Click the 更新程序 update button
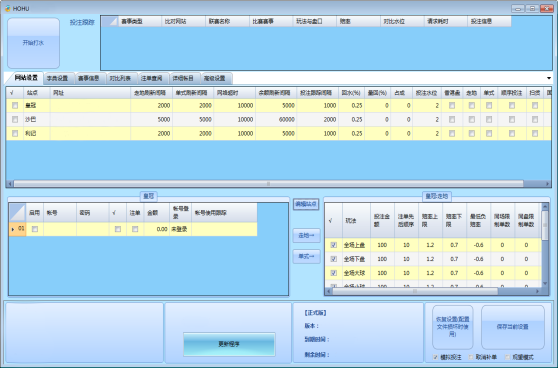The image size is (558, 368). (x=229, y=344)
